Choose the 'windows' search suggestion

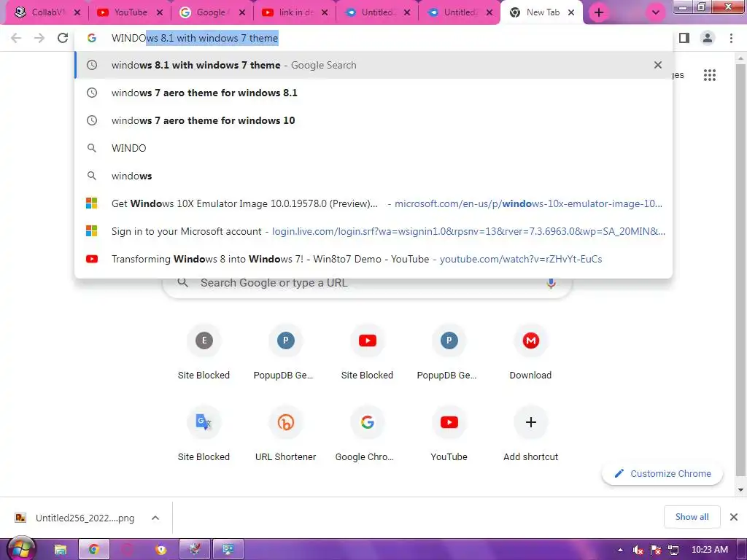pyautogui.click(x=373, y=176)
